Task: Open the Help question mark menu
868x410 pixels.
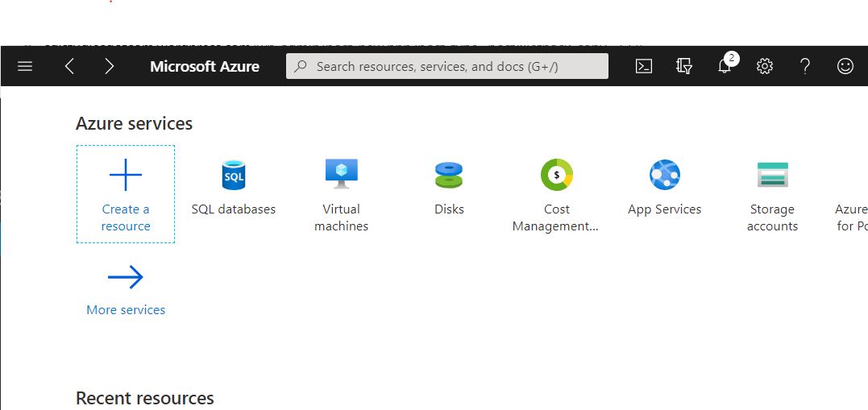Action: click(x=805, y=66)
